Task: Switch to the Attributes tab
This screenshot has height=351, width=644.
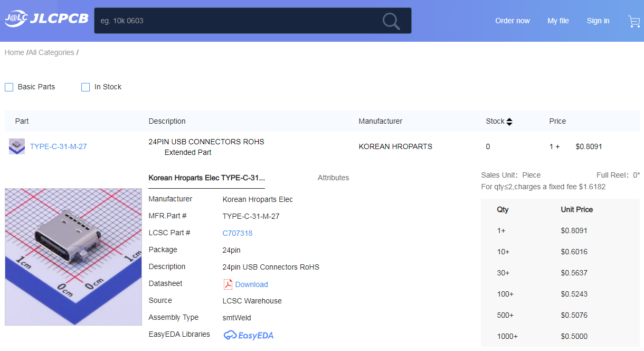Action: pyautogui.click(x=333, y=178)
